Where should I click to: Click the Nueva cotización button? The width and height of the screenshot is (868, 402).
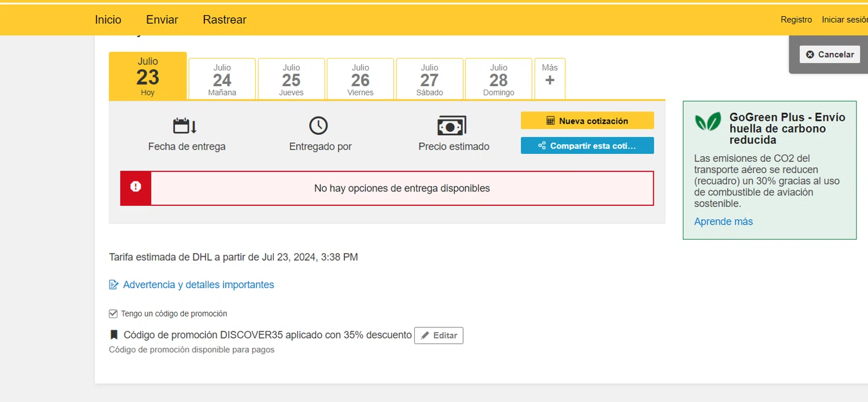587,121
